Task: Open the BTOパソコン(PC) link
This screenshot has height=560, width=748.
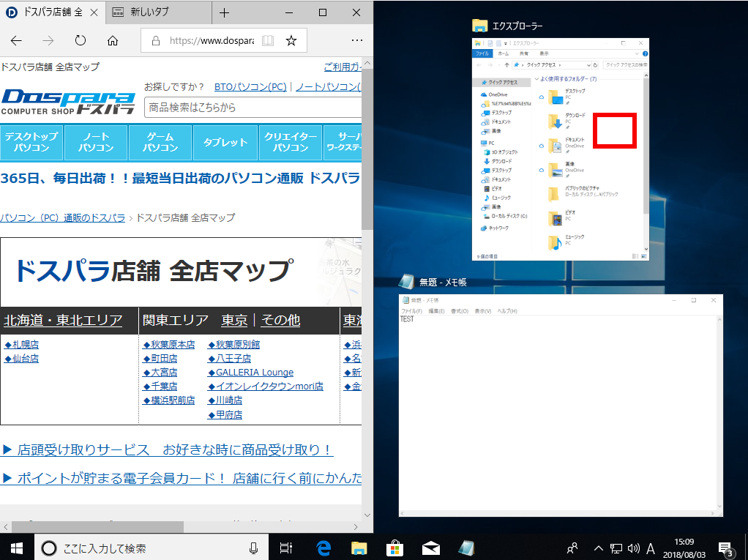Action: (x=250, y=87)
